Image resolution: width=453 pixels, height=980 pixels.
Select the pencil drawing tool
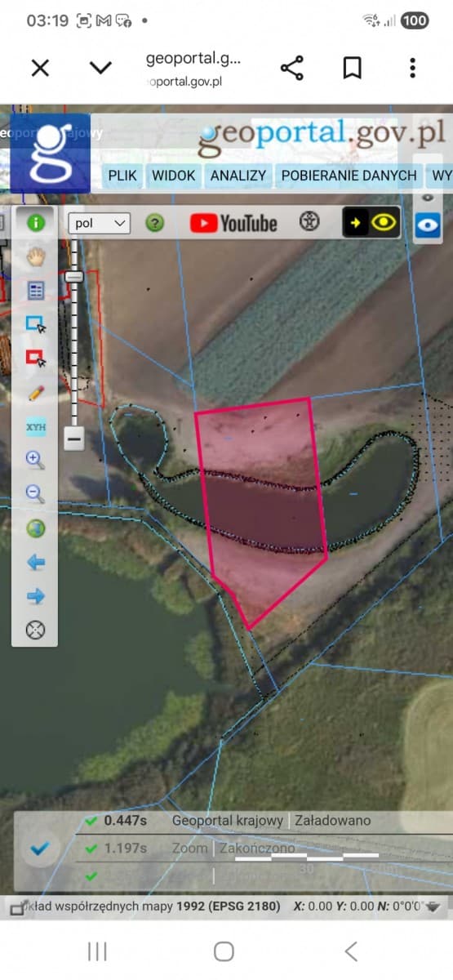(x=36, y=393)
